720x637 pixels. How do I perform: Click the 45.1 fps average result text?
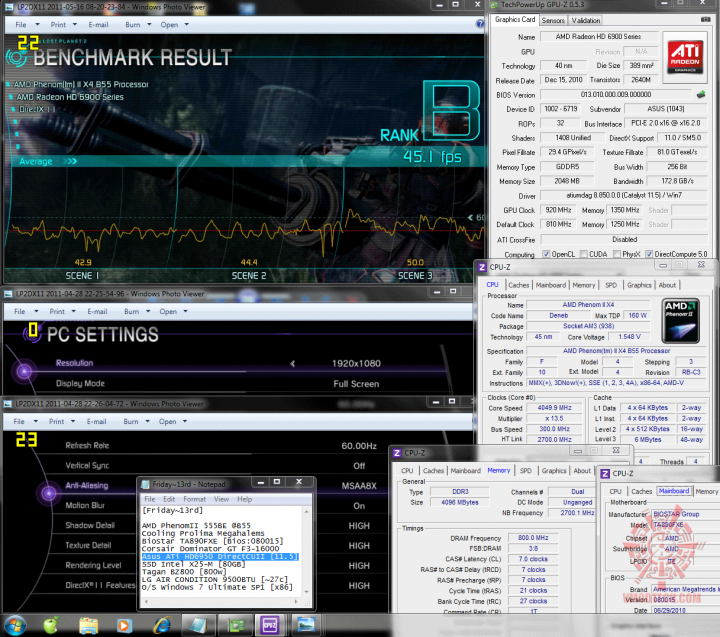[432, 157]
